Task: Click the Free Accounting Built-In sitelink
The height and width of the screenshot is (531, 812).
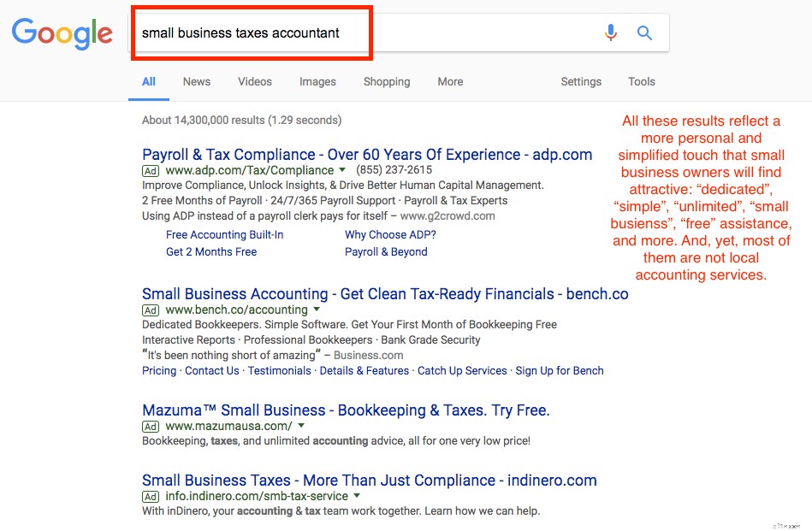Action: point(224,234)
